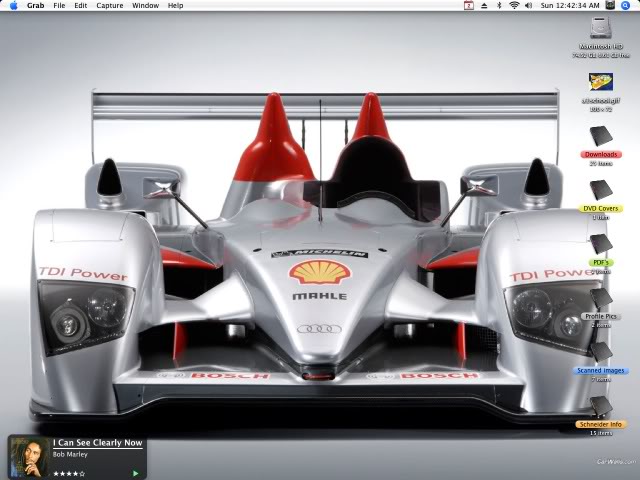
Task: Click the play icon in music widget
Action: (136, 473)
